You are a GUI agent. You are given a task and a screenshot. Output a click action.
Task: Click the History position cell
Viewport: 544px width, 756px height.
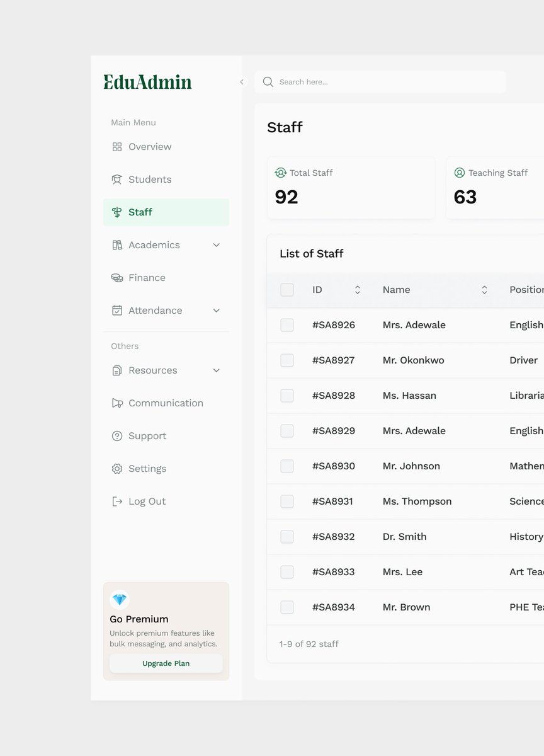tap(526, 537)
